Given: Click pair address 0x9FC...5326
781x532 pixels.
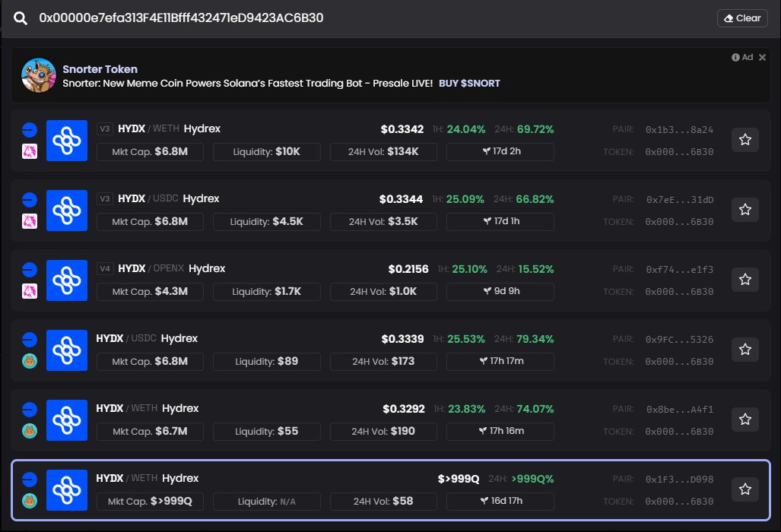Looking at the screenshot, I should (x=679, y=340).
